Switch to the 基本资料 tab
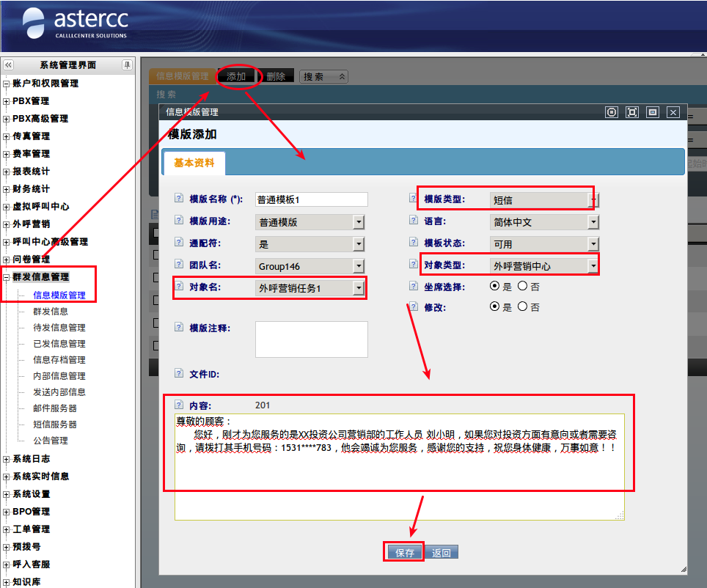The height and width of the screenshot is (588, 707). [x=194, y=163]
